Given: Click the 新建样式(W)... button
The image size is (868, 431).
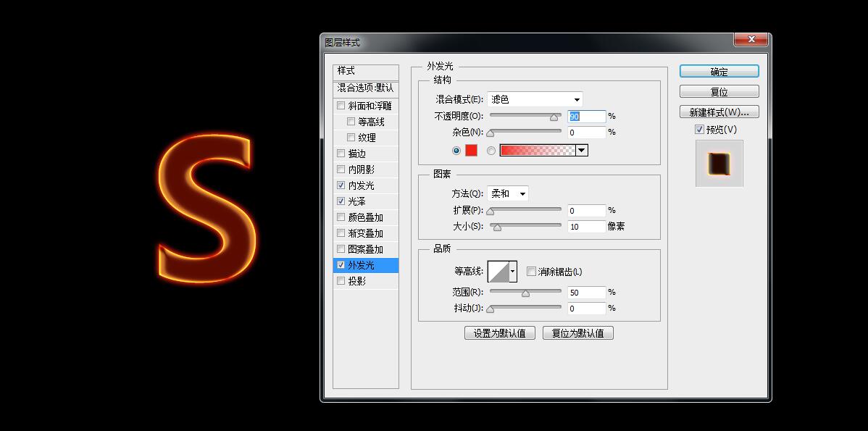Looking at the screenshot, I should click(x=719, y=112).
